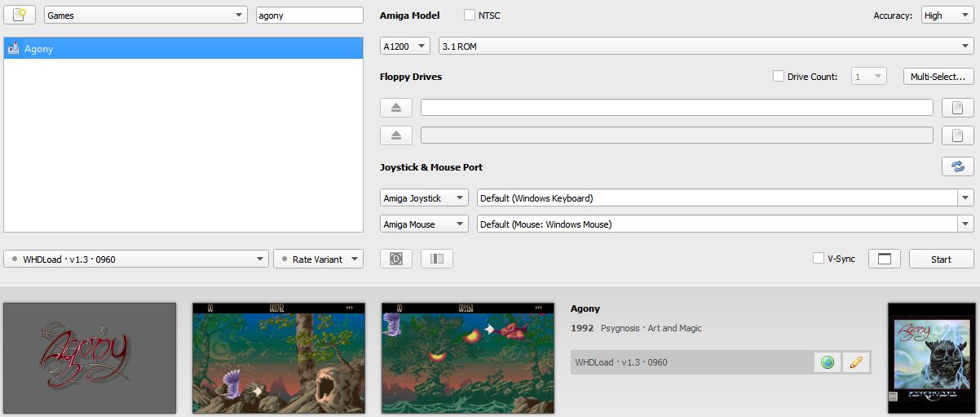Expand the Accuracy High dropdown

coord(947,16)
